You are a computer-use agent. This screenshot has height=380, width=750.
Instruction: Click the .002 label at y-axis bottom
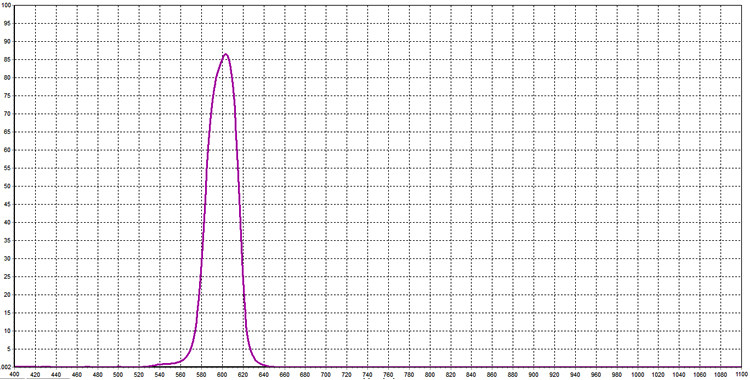click(6, 367)
